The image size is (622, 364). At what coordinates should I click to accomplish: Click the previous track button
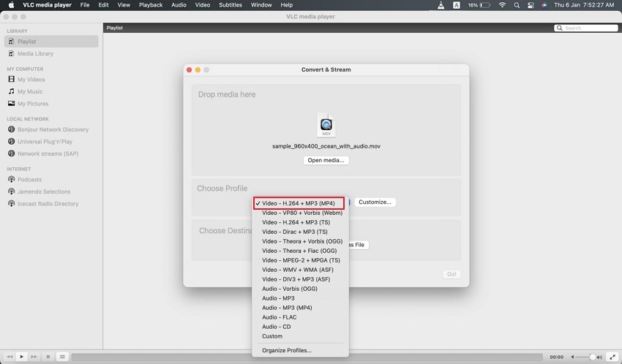(10, 357)
